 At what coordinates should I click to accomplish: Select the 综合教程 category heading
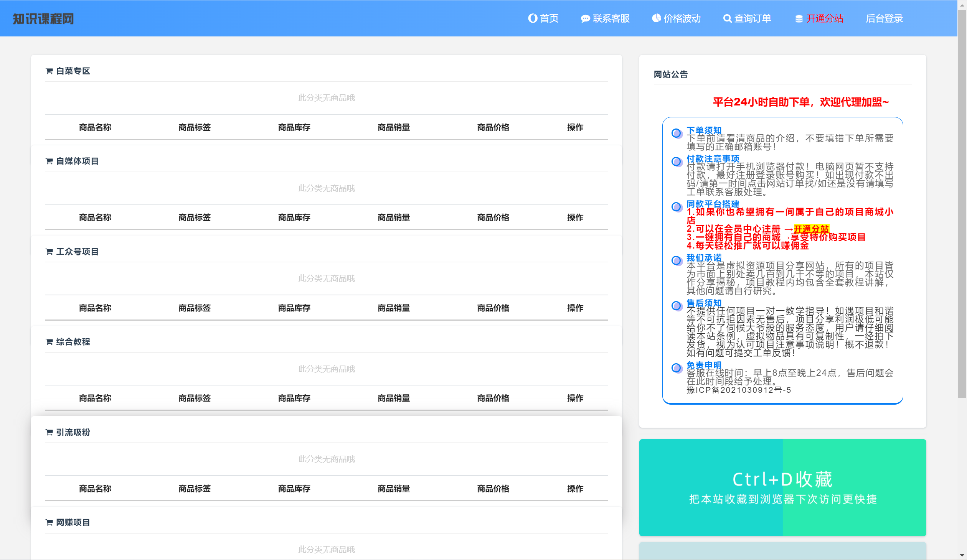coord(73,342)
